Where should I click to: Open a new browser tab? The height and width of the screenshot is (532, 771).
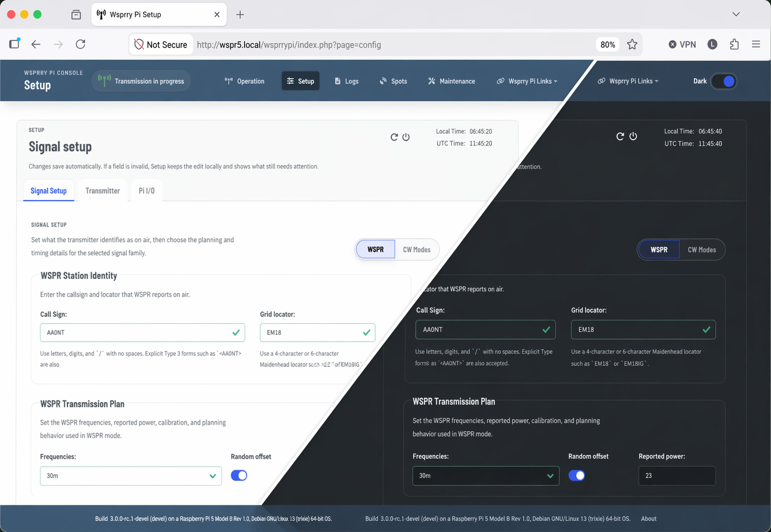coord(240,14)
